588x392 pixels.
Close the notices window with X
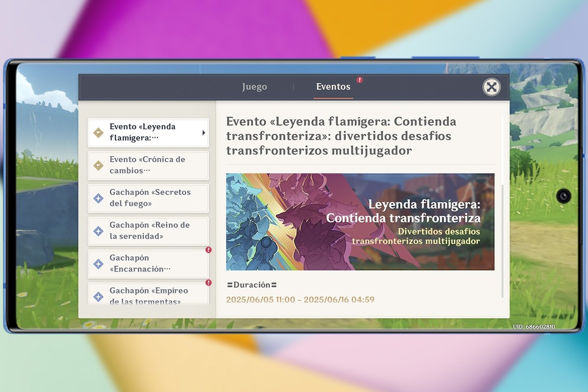[491, 87]
